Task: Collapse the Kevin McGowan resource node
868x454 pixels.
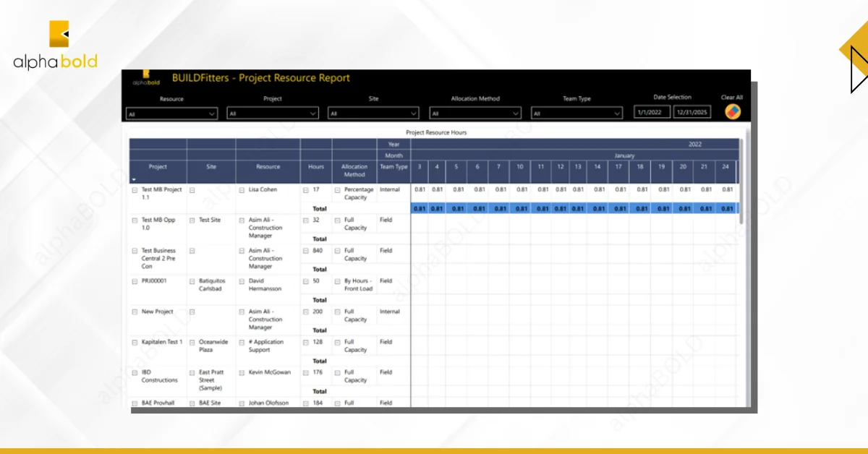Action: 242,373
